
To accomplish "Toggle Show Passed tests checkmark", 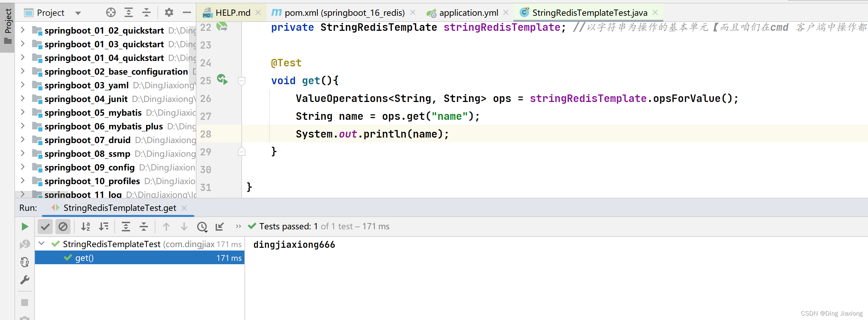I will pyautogui.click(x=45, y=227).
